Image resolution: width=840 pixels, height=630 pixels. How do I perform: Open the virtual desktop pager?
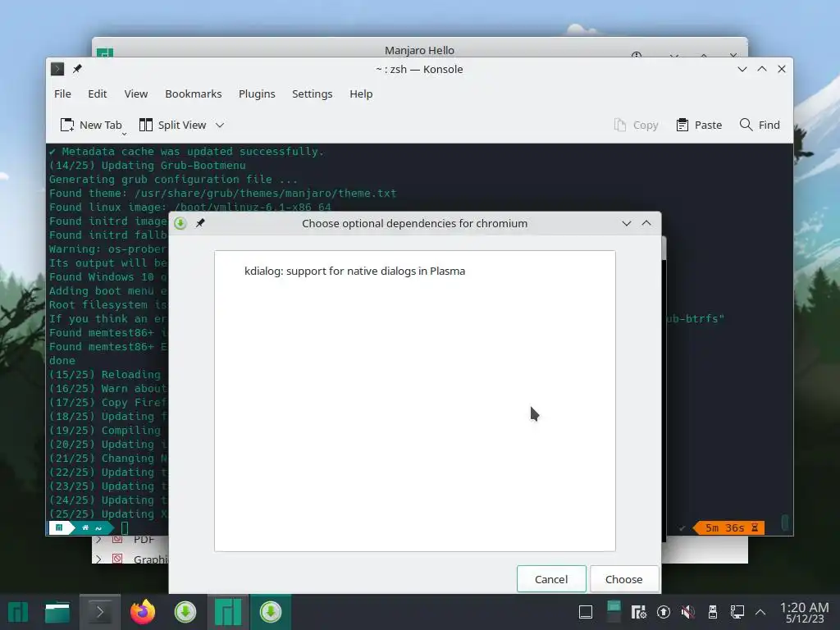(x=614, y=612)
